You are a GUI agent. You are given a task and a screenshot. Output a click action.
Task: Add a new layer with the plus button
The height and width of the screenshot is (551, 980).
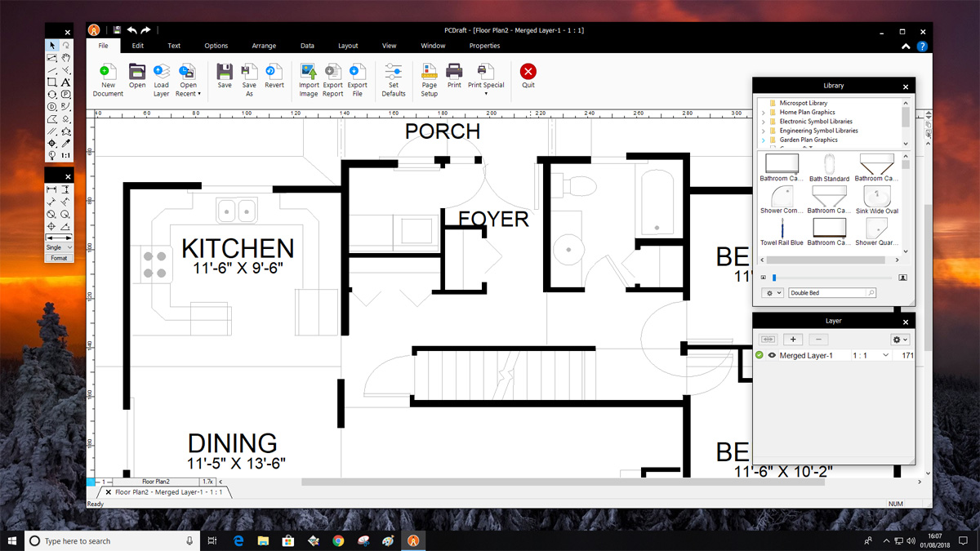793,339
